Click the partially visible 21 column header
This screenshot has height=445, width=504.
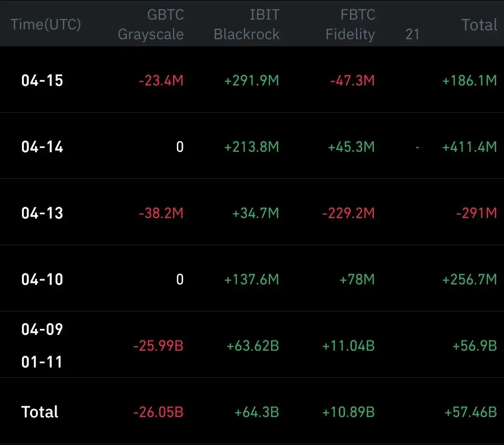(413, 34)
